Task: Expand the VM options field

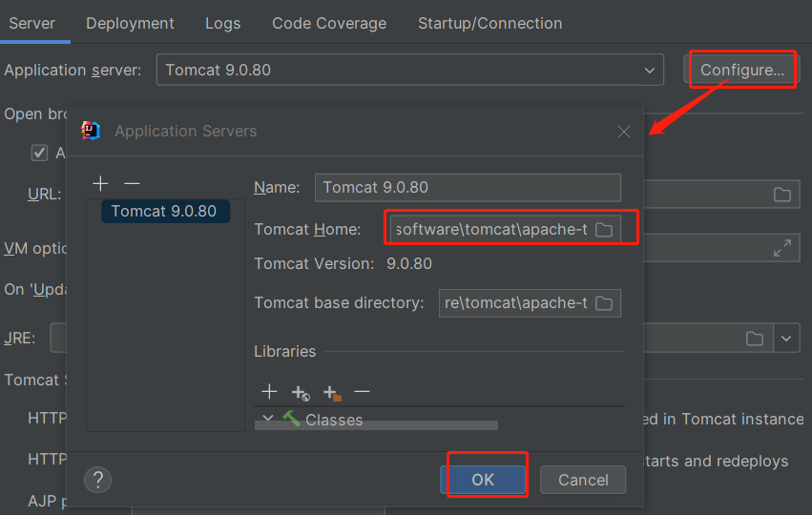Action: point(781,248)
